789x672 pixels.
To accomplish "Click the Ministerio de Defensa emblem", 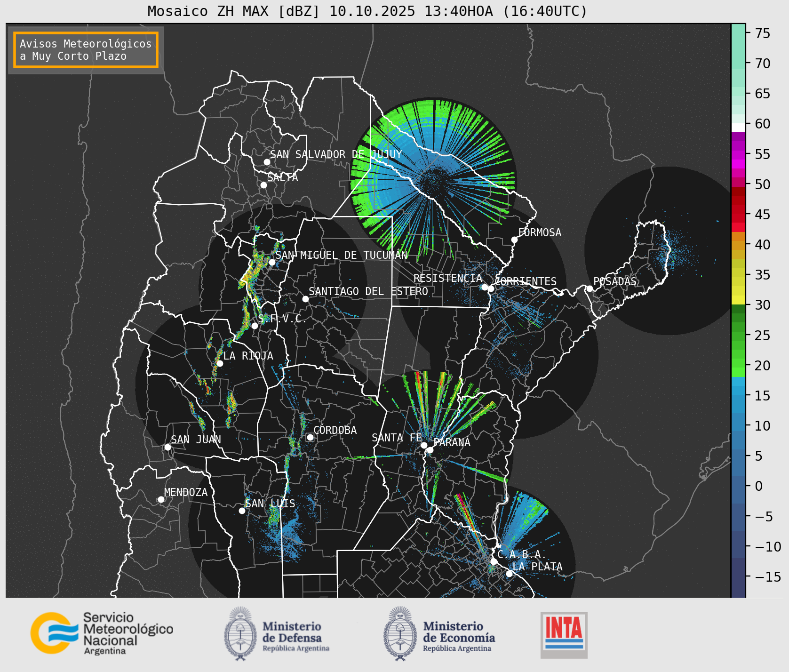I will point(240,633).
